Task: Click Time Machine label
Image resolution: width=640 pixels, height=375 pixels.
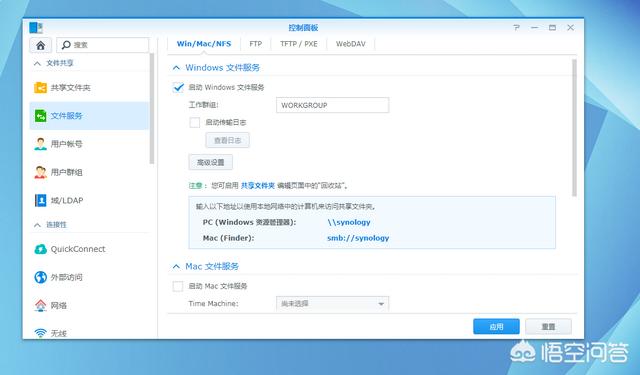Action: [213, 304]
